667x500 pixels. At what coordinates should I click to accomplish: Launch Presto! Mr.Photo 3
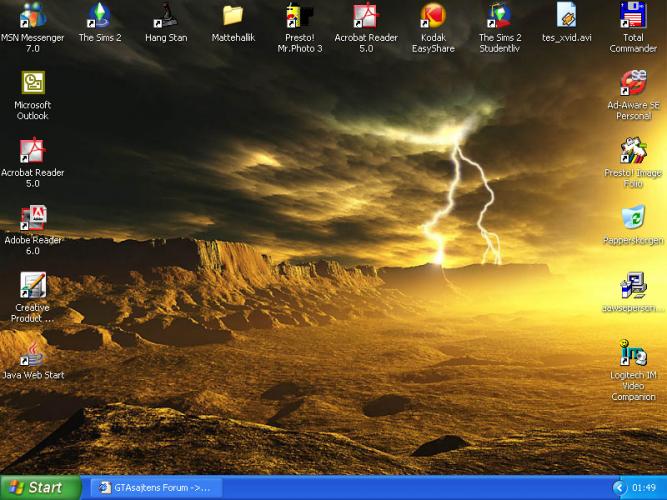click(299, 16)
